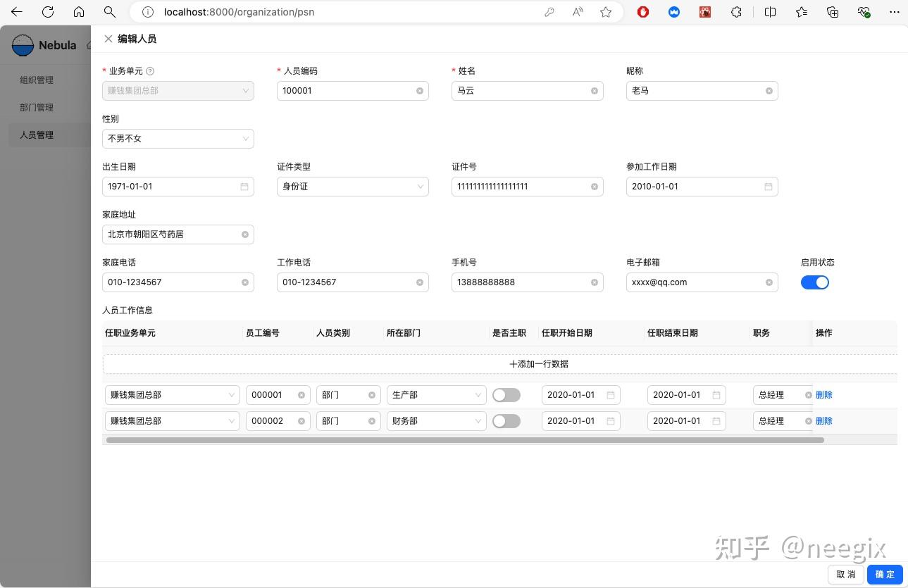
Task: Click the browser refresh icon
Action: [x=48, y=12]
